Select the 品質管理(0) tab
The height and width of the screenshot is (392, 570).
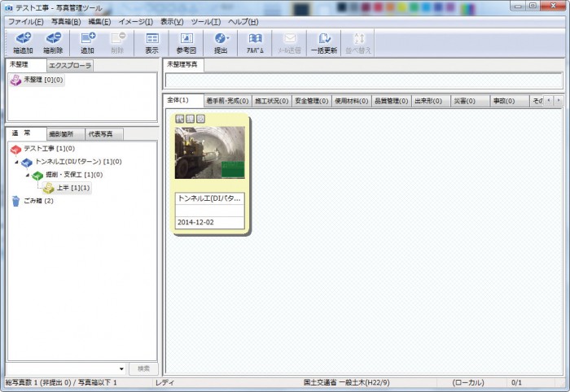(392, 101)
